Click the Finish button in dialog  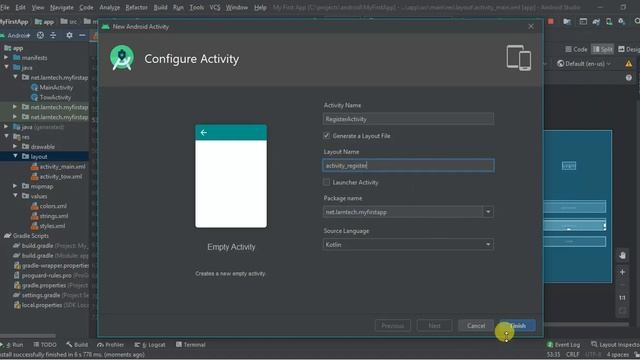(518, 326)
